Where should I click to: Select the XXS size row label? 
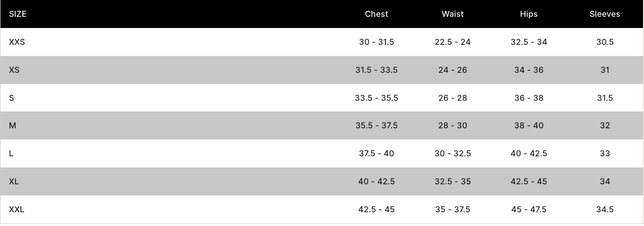tap(17, 42)
